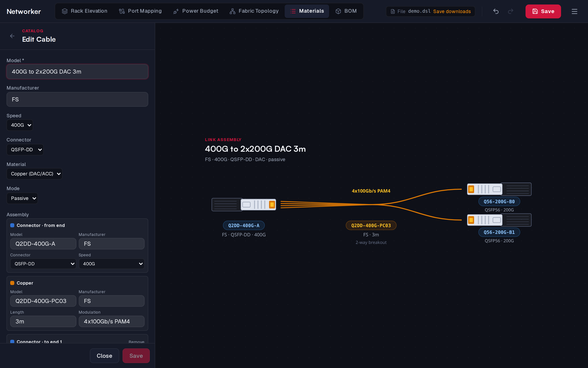Click the Power Budget plug icon
Viewport: 588px width, 368px height.
[176, 11]
